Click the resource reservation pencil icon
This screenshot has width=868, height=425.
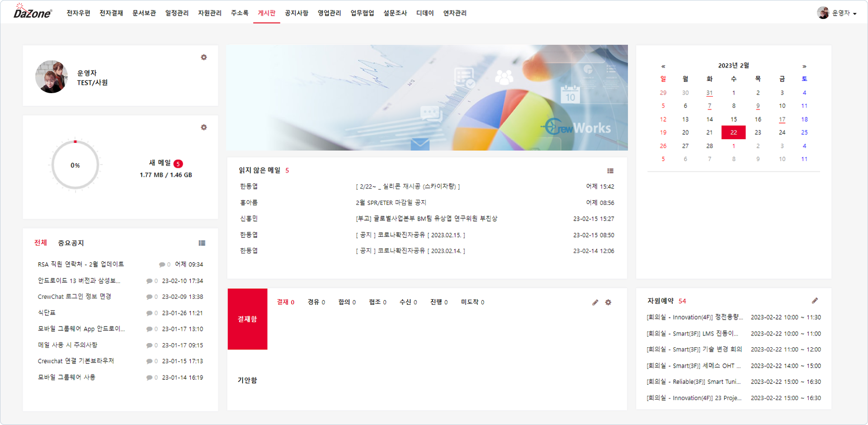pyautogui.click(x=815, y=301)
